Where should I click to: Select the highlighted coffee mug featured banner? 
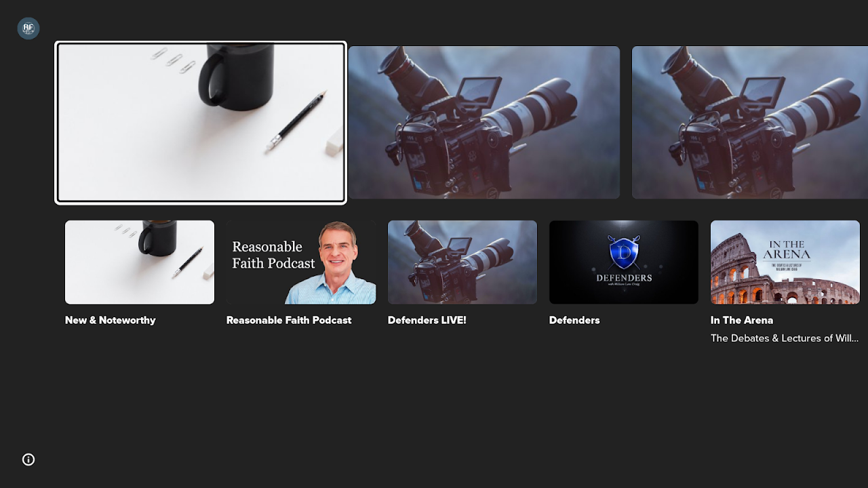[201, 123]
